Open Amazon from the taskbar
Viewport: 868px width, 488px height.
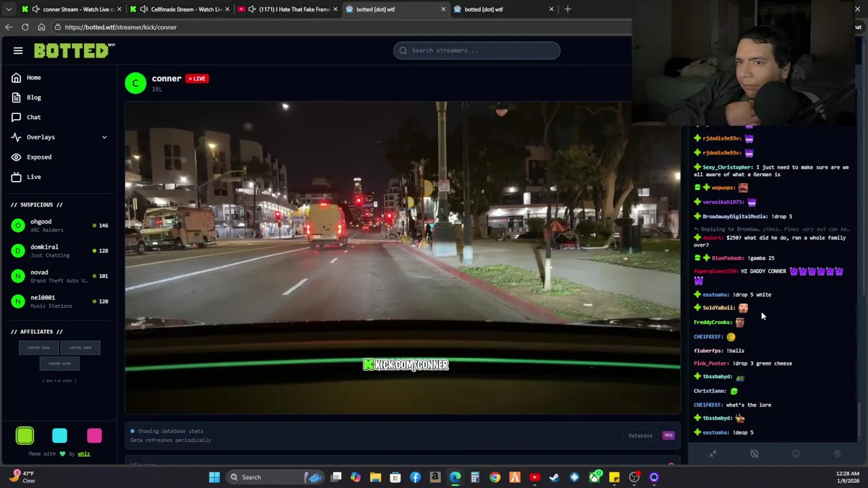point(435,477)
